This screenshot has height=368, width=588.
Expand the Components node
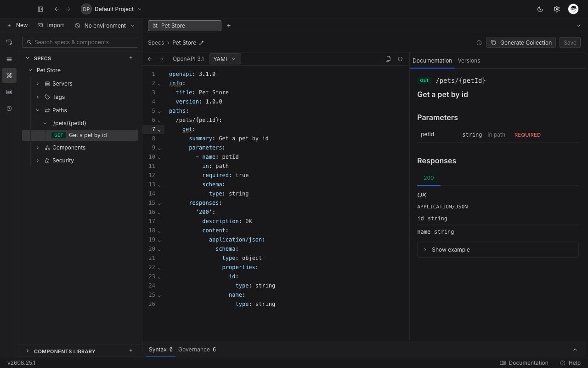(38, 148)
